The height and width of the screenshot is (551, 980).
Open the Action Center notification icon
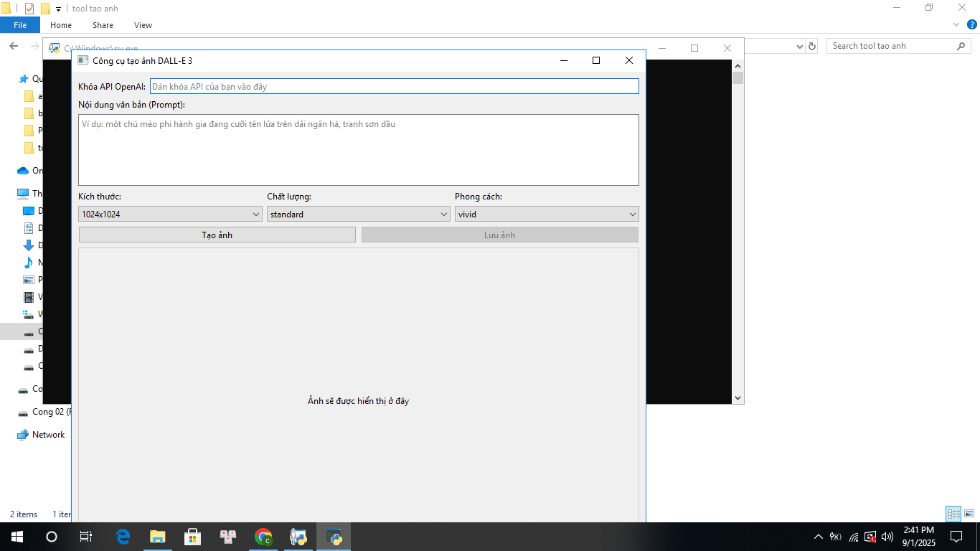956,537
